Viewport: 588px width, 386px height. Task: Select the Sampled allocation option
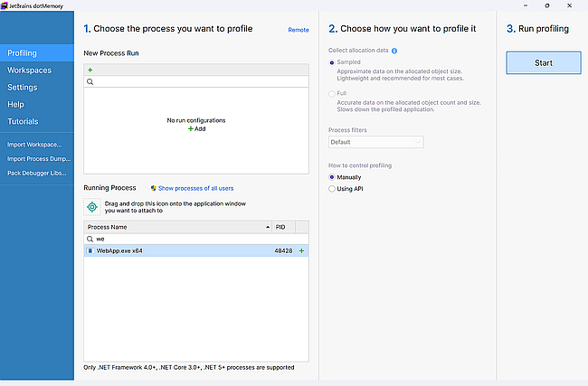tap(331, 62)
